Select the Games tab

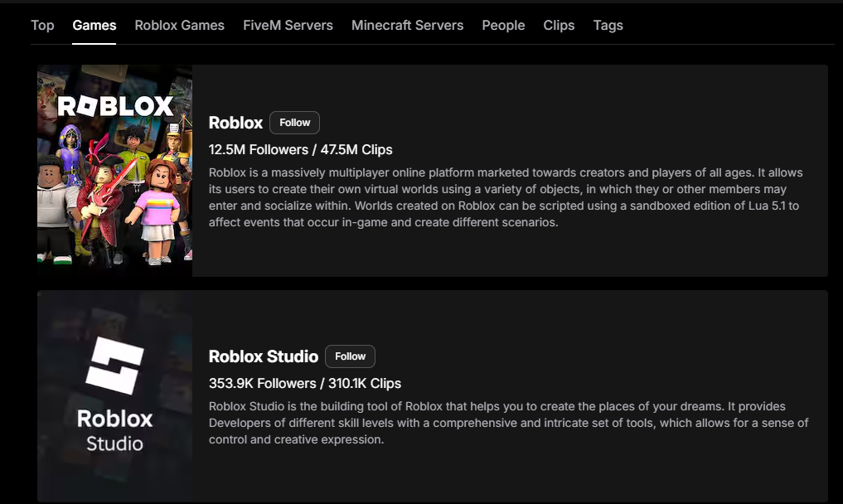pyautogui.click(x=94, y=25)
